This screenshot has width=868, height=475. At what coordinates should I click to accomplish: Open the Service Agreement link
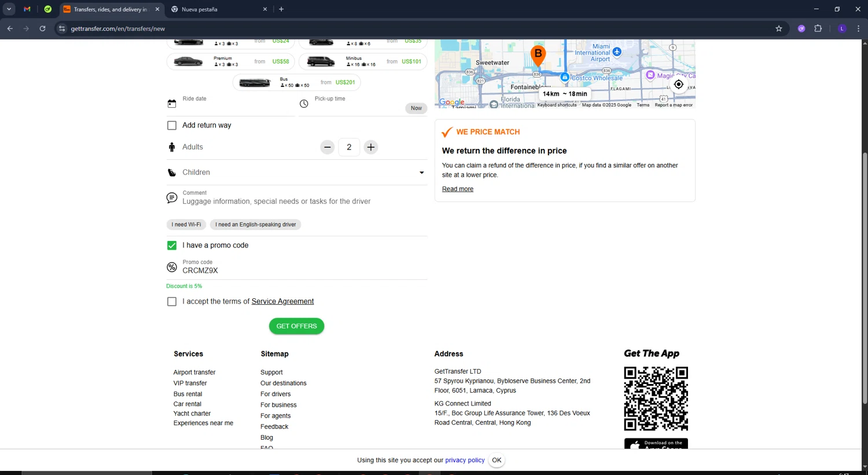coord(282,301)
